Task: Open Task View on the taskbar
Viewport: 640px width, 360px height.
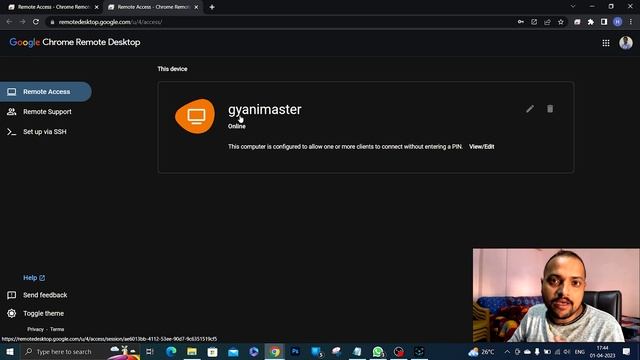Action: tap(150, 351)
